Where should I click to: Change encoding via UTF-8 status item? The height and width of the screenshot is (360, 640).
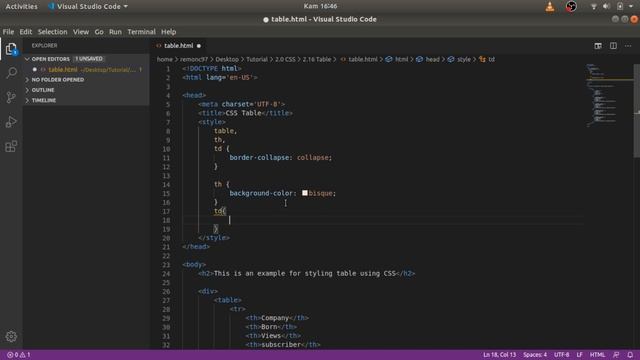562,355
